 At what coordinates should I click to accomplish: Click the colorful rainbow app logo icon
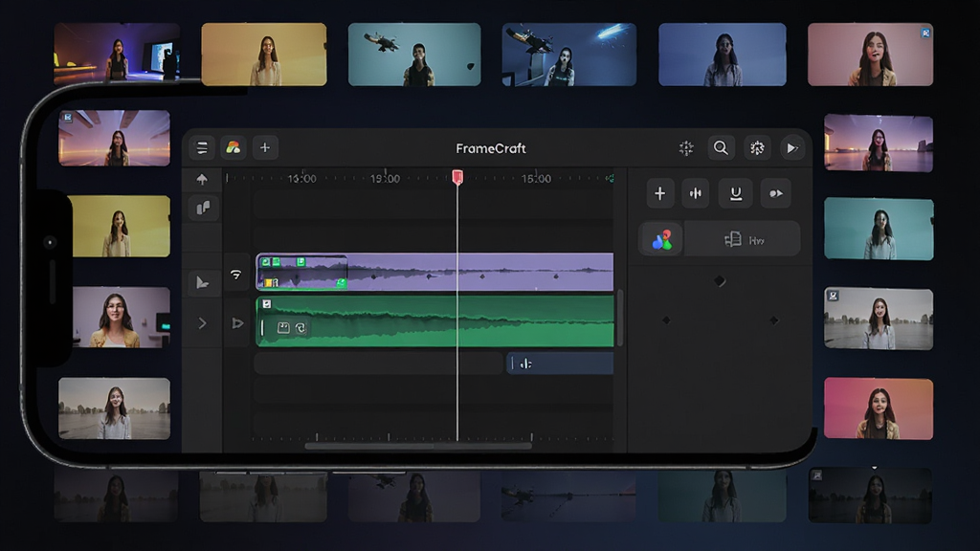[x=234, y=148]
